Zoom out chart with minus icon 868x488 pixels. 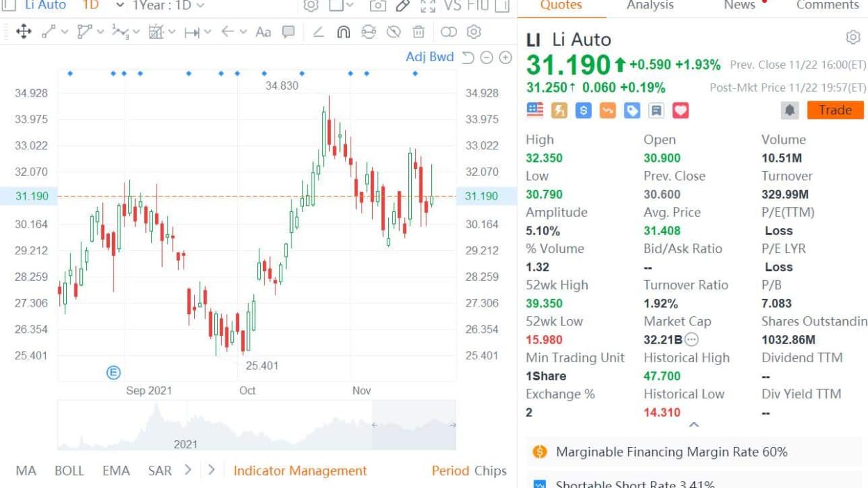[487, 57]
